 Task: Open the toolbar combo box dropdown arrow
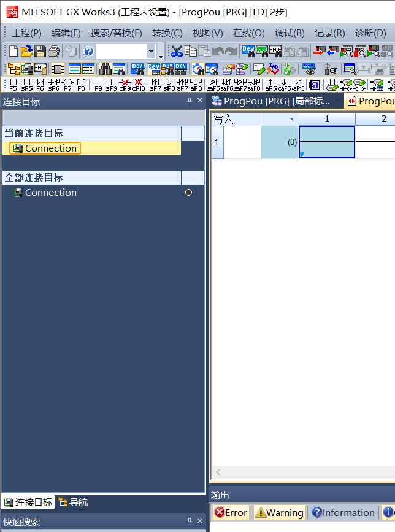coord(151,52)
